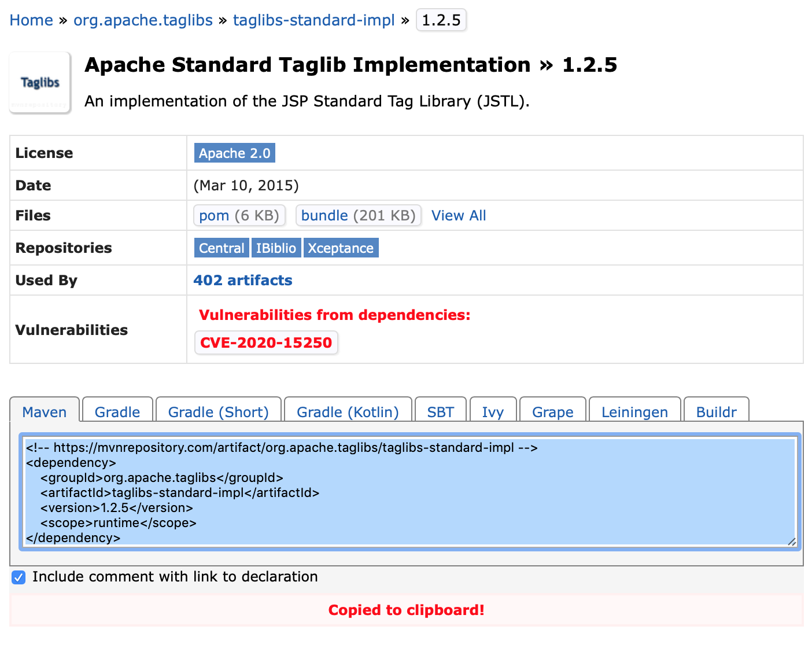This screenshot has width=812, height=648.
Task: Switch to the Ivy tab
Action: click(493, 411)
